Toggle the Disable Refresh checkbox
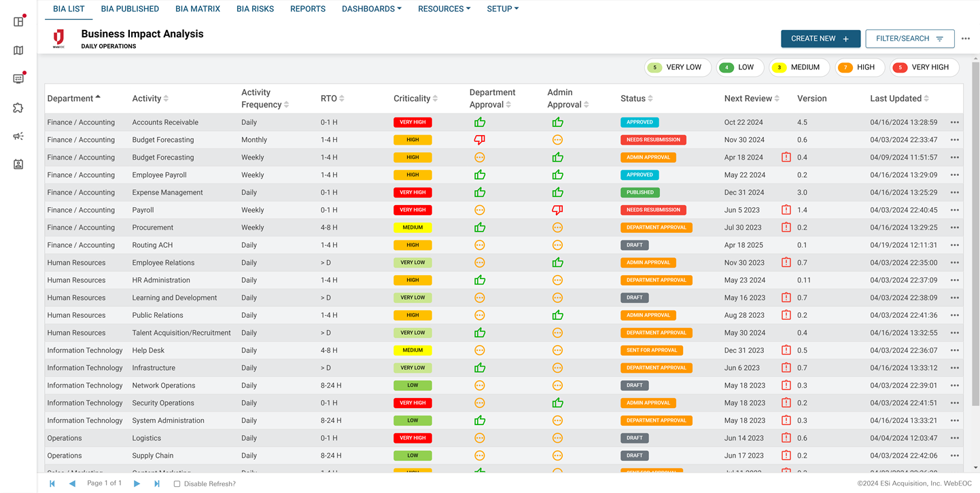Screen dimensions: 980x493 [177, 484]
